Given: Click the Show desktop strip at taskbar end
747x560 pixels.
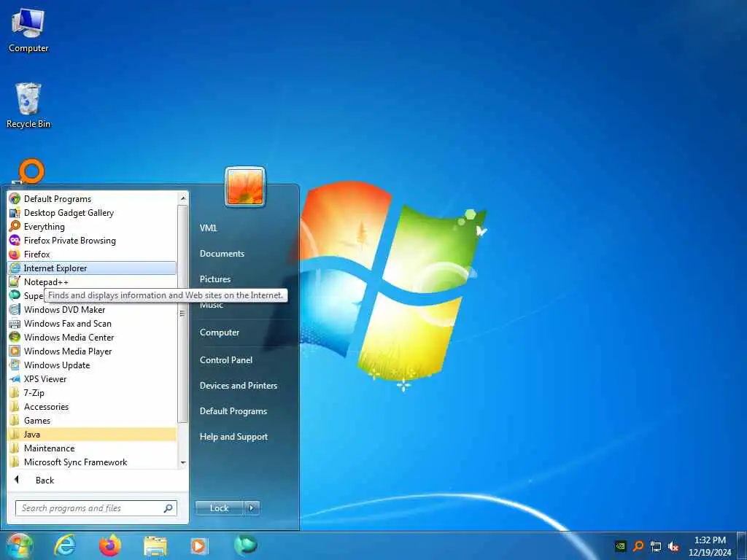Looking at the screenshot, I should [x=741, y=545].
